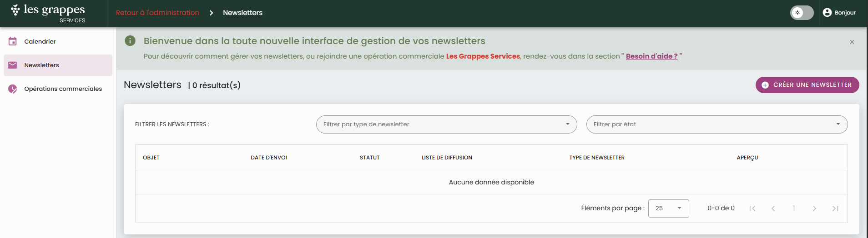Click the green info icon in banner
The height and width of the screenshot is (238, 868).
pos(130,41)
